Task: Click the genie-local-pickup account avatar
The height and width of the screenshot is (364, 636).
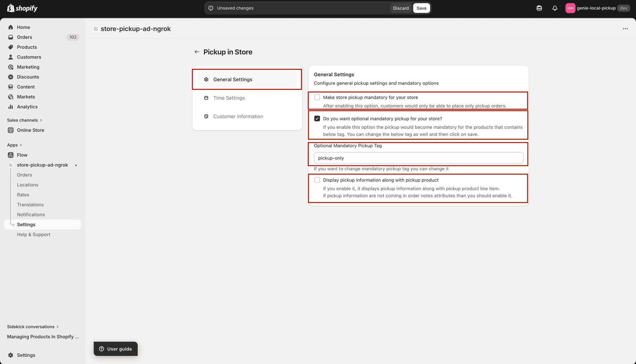Action: pos(570,8)
